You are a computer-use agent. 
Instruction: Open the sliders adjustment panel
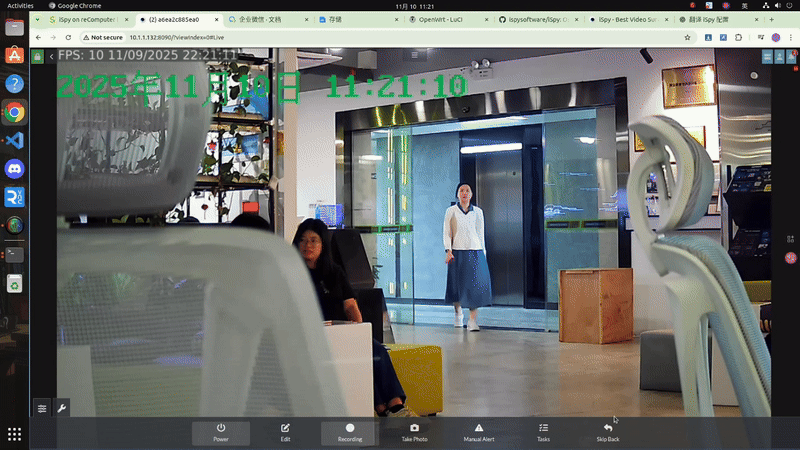pyautogui.click(x=42, y=408)
